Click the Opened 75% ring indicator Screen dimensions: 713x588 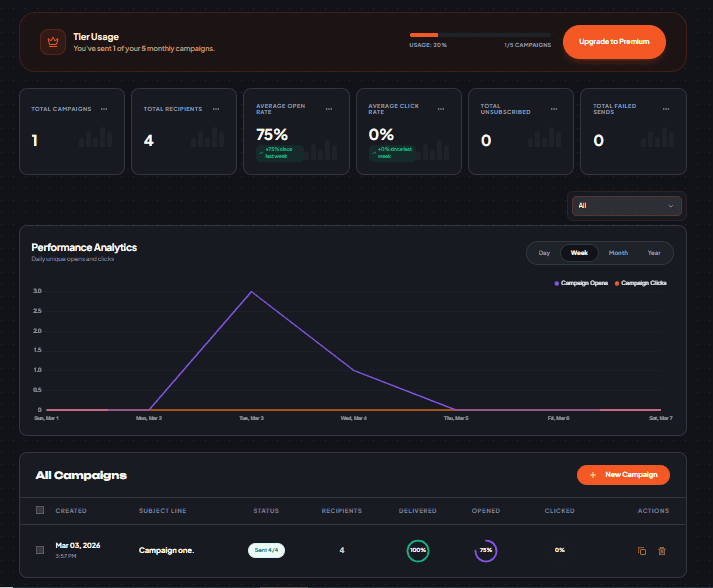(486, 551)
